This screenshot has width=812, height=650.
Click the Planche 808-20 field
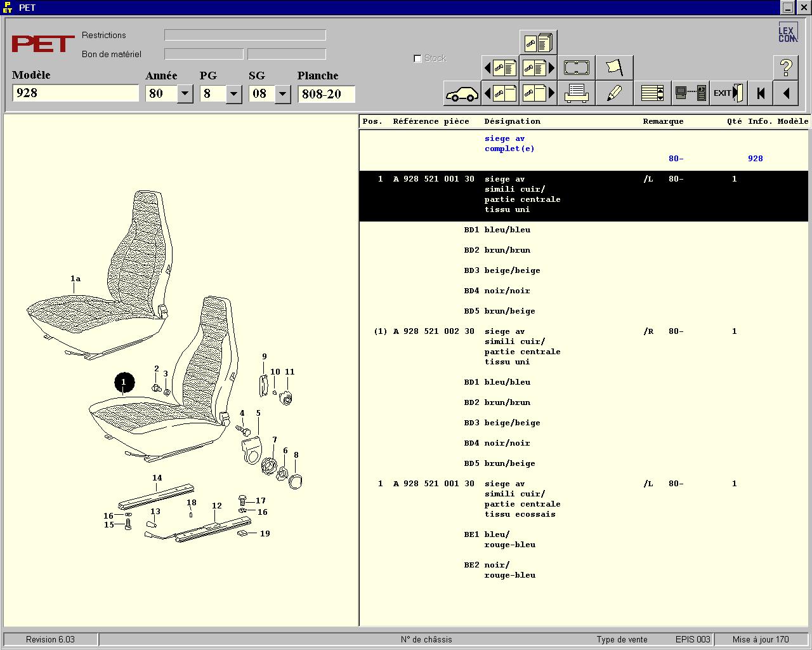tap(326, 94)
